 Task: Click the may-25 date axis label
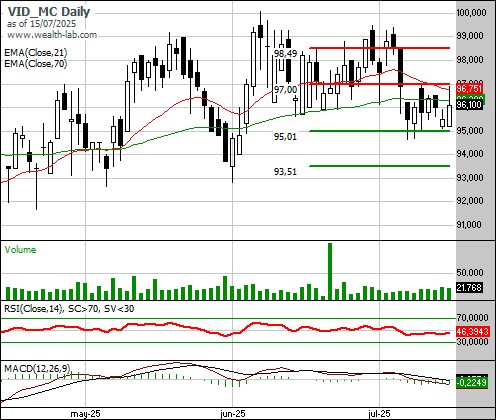point(85,414)
